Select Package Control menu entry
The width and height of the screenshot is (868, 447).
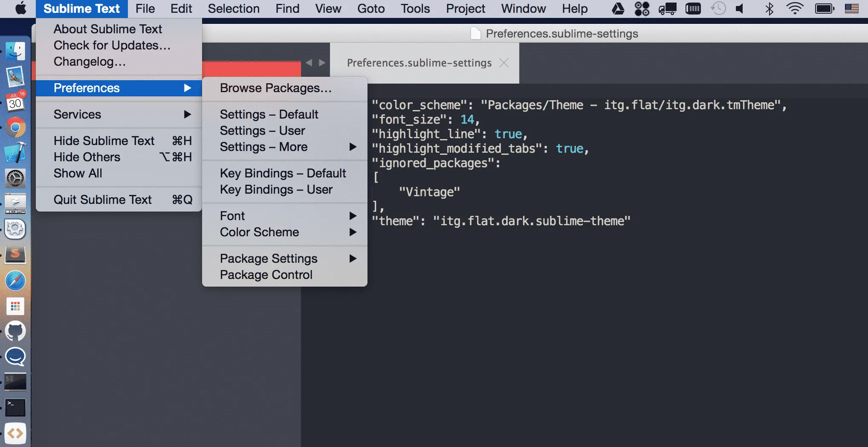click(x=266, y=275)
